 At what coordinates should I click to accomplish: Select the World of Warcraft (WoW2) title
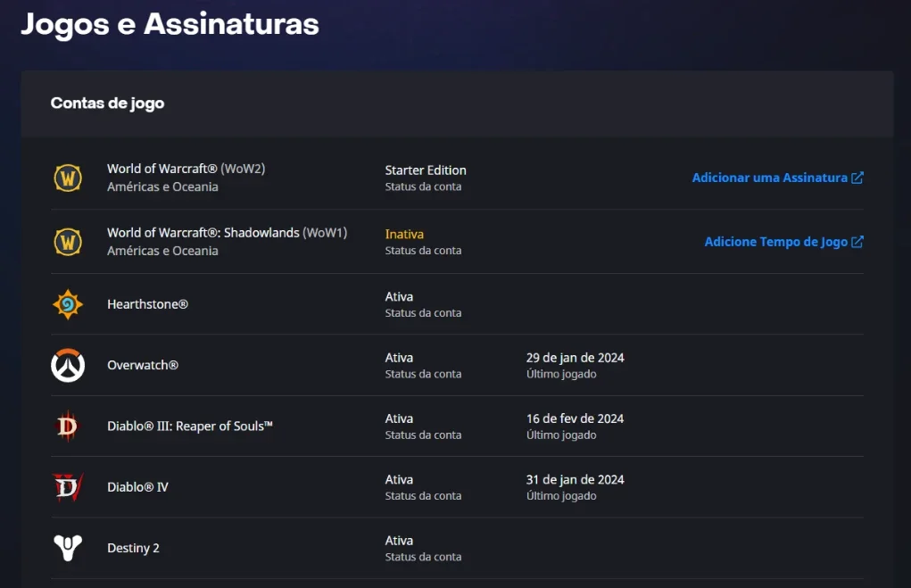(x=186, y=169)
